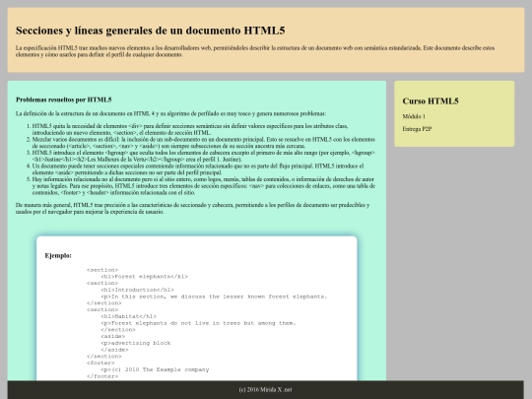
Task: Click code line '<p>In this section, we discuss'
Action: (214, 297)
